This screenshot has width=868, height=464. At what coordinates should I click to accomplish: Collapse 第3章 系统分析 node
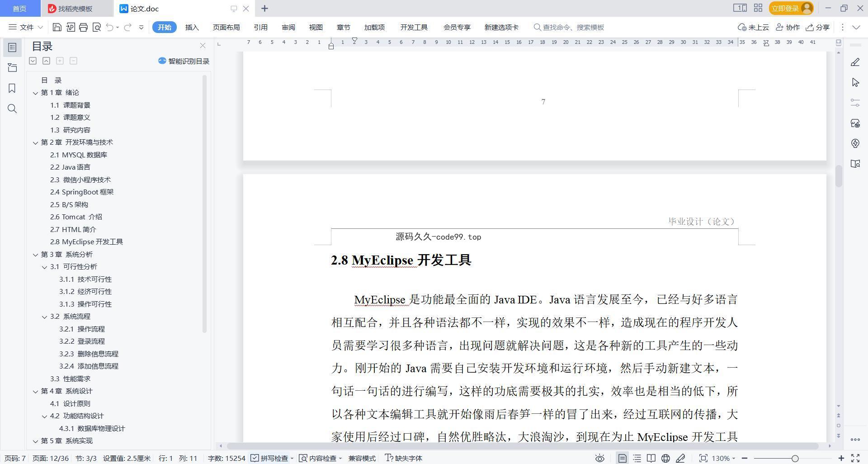[35, 255]
